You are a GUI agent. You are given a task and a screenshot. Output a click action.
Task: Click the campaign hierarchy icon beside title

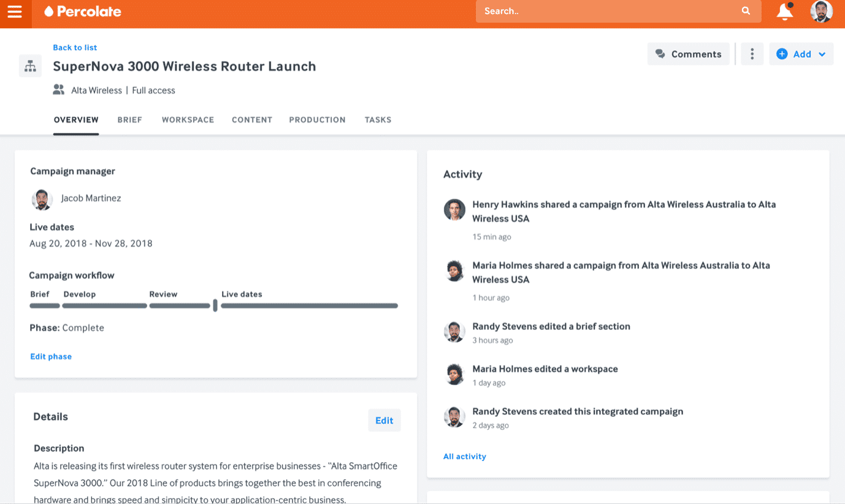(30, 66)
